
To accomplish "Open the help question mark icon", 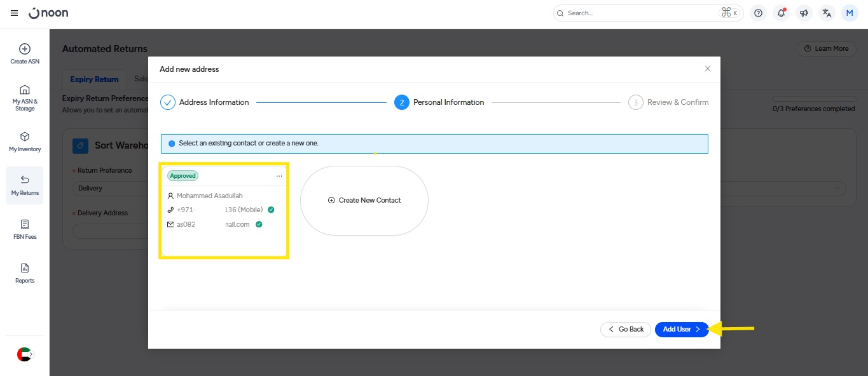I will pyautogui.click(x=758, y=13).
